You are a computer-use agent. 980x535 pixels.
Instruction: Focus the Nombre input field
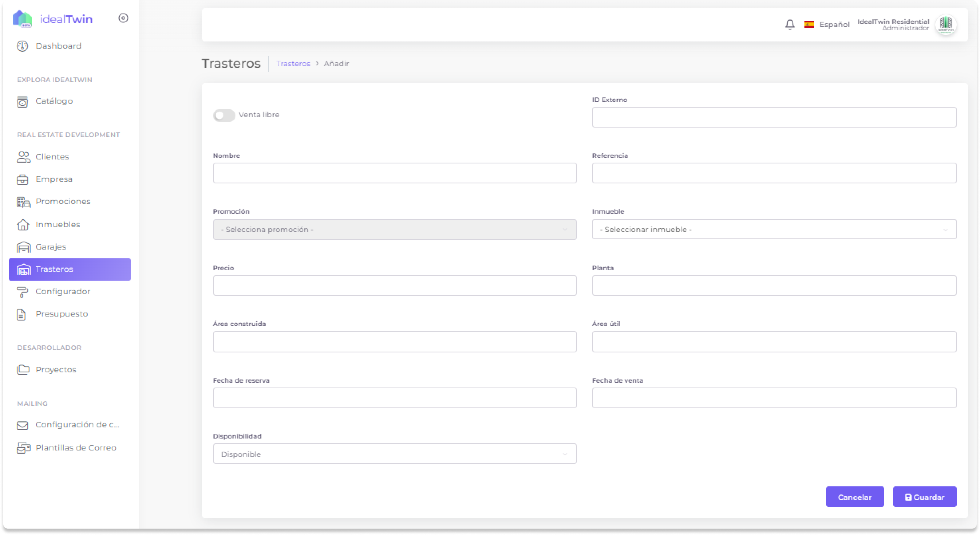click(394, 173)
